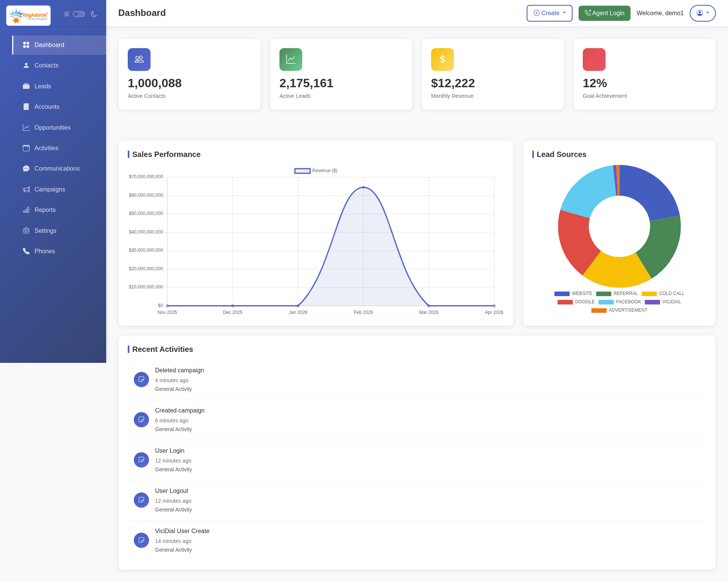The width and height of the screenshot is (728, 582).
Task: Click the Campaigns megaphone icon
Action: 26,189
